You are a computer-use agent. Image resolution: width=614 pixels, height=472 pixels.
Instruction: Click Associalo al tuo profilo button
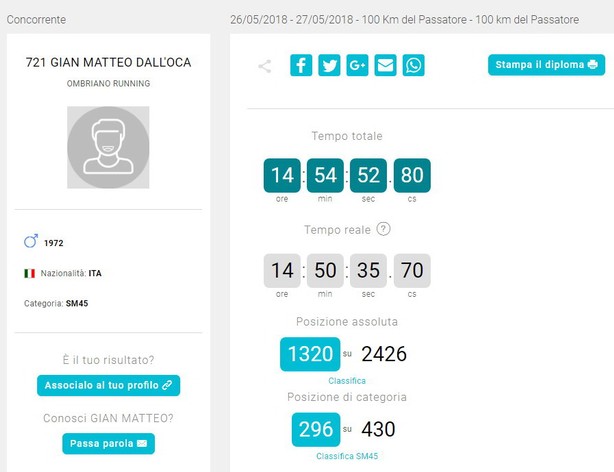(x=108, y=385)
